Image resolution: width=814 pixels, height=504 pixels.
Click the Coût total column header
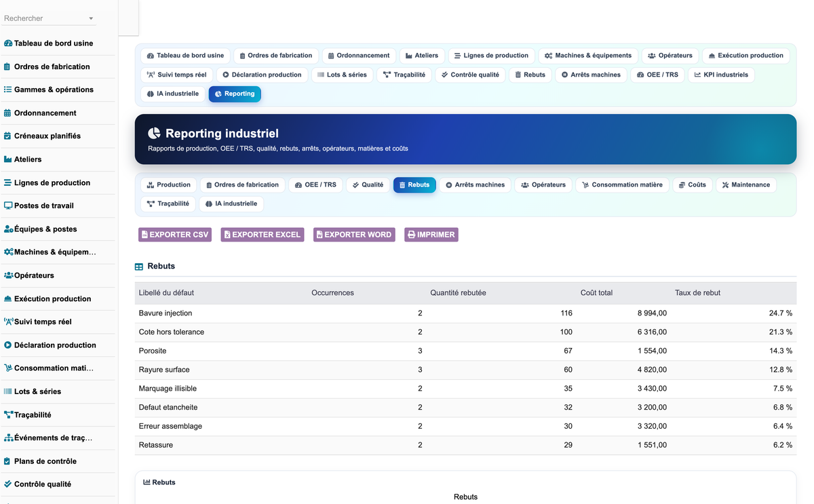click(x=596, y=293)
